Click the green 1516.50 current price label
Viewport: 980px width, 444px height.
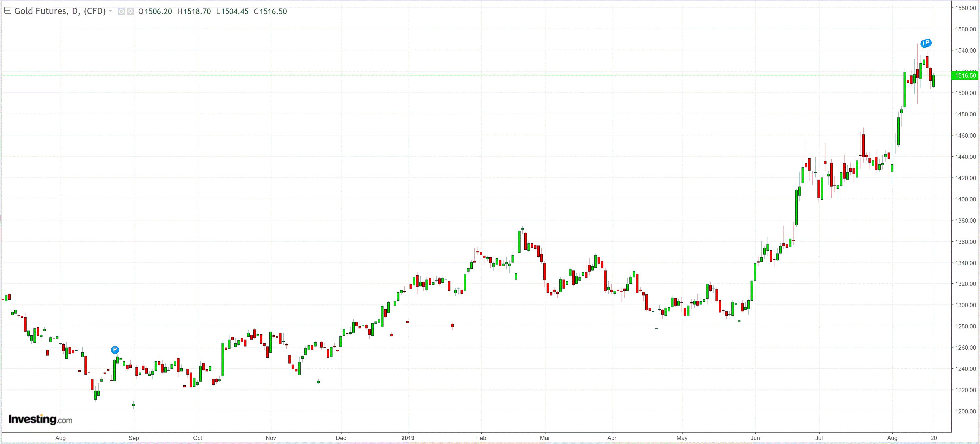(965, 75)
